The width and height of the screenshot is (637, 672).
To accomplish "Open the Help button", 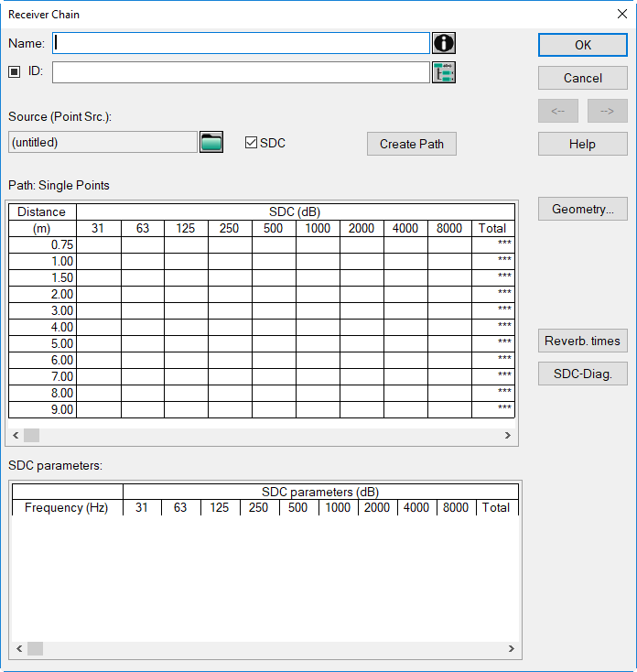I will coord(583,144).
